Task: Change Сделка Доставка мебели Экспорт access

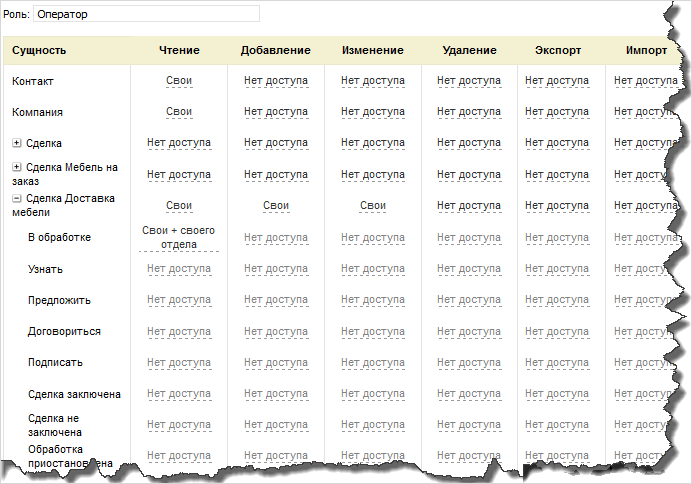Action: 557,206
